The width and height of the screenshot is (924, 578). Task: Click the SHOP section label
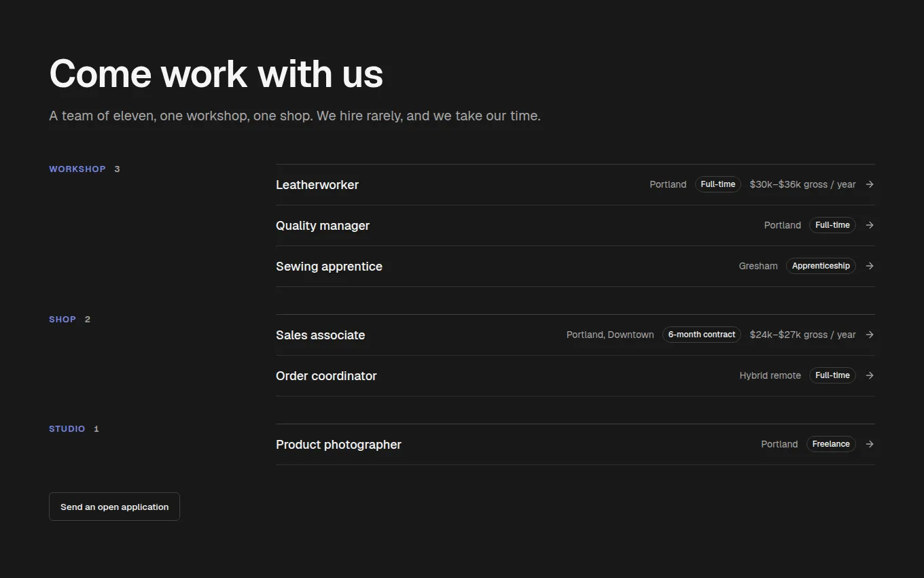[63, 320]
